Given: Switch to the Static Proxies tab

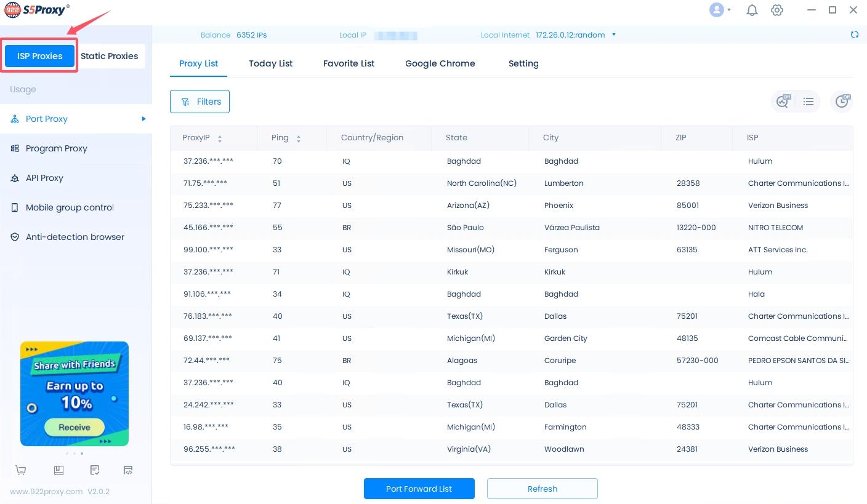Looking at the screenshot, I should 109,55.
